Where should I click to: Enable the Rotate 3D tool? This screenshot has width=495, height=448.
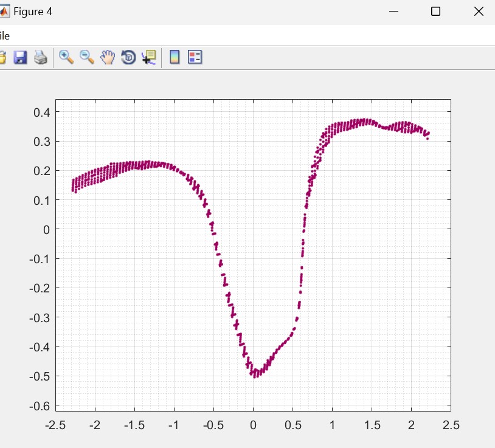(x=128, y=58)
